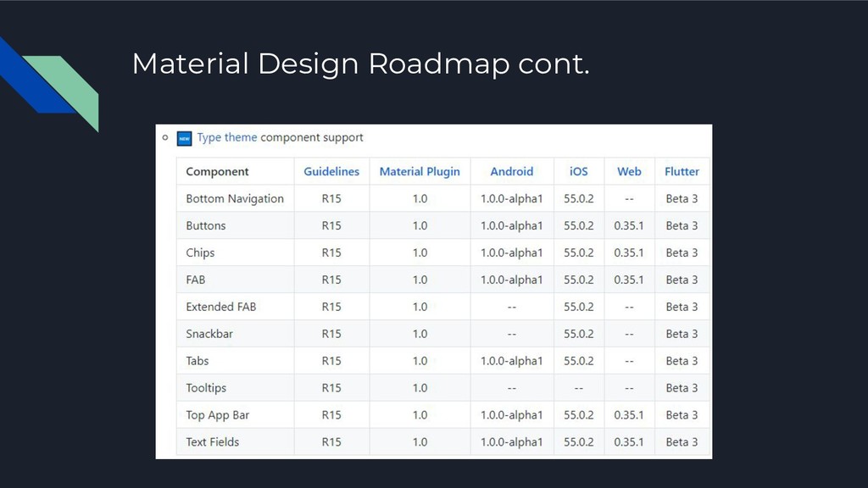The width and height of the screenshot is (868, 488).
Task: Click Beta 3 in the Text Fields row
Action: click(x=682, y=442)
